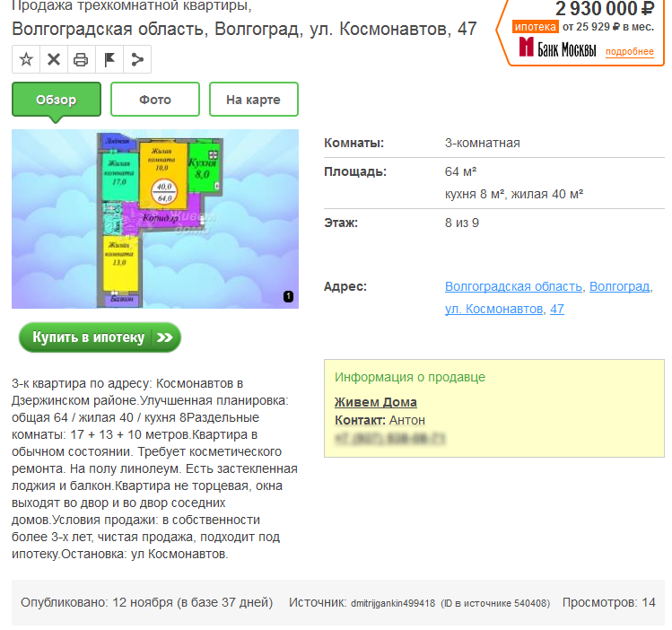Click the от 25 929 ₽ в мес. text
Image resolution: width=672 pixels, height=630 pixels.
pyautogui.click(x=608, y=27)
